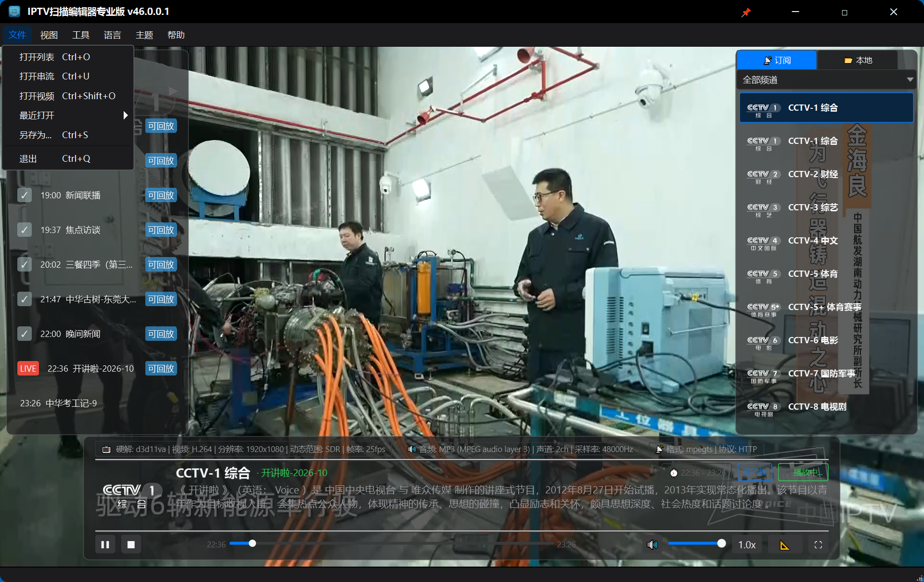Click the clock icon beside 22:36 - 23:26
The image size is (924, 582).
(x=674, y=473)
